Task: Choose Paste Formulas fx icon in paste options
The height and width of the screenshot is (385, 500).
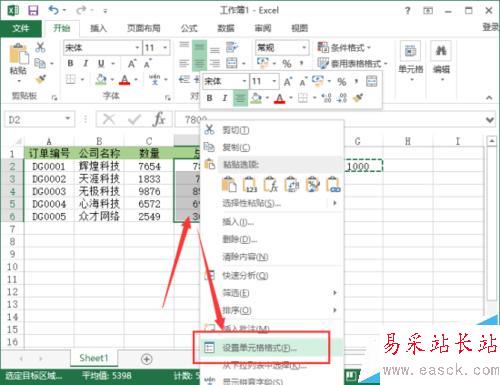Action: pos(271,184)
